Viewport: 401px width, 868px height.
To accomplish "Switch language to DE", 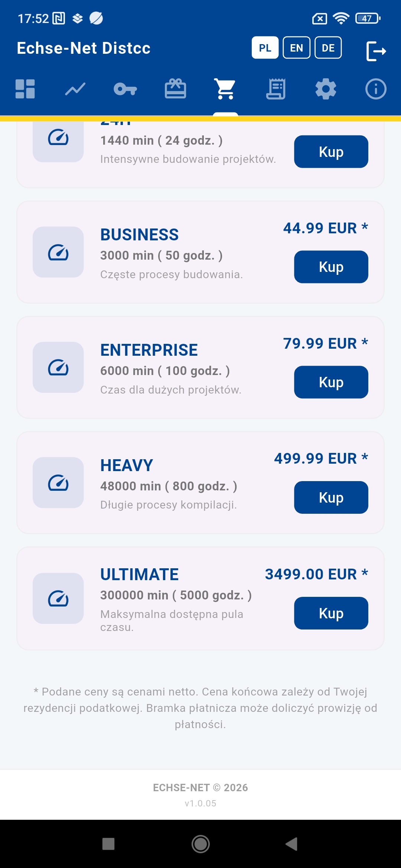I will [x=328, y=48].
